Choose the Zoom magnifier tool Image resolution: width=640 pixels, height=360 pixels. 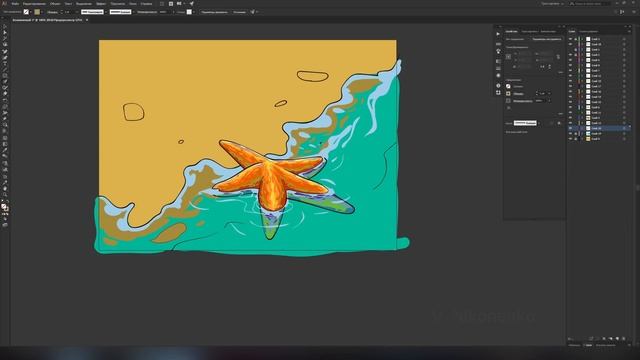tap(5, 195)
